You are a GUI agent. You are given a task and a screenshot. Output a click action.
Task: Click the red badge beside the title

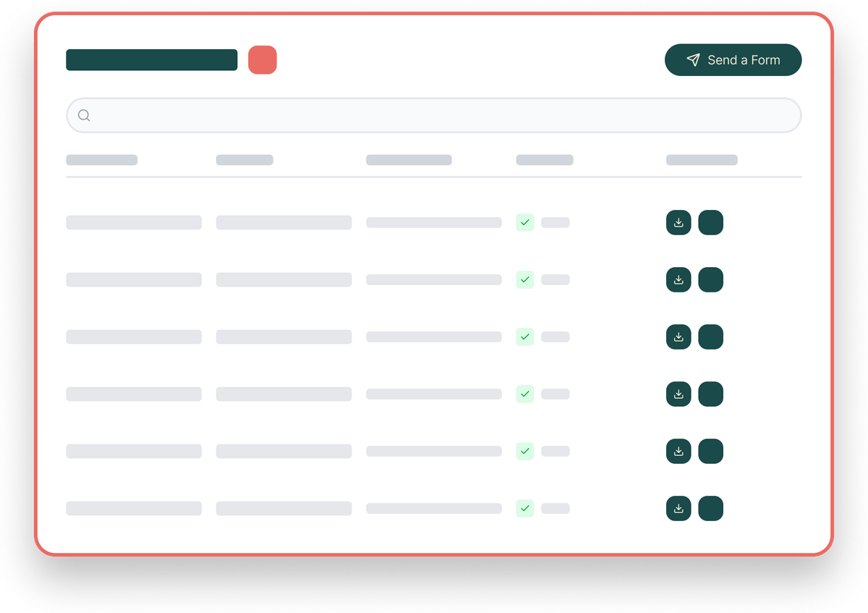click(263, 60)
